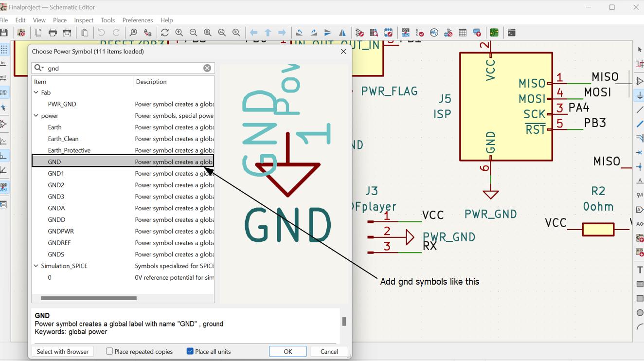Cancel the Choose Power Symbol dialog
This screenshot has width=644, height=361.
[x=329, y=351]
